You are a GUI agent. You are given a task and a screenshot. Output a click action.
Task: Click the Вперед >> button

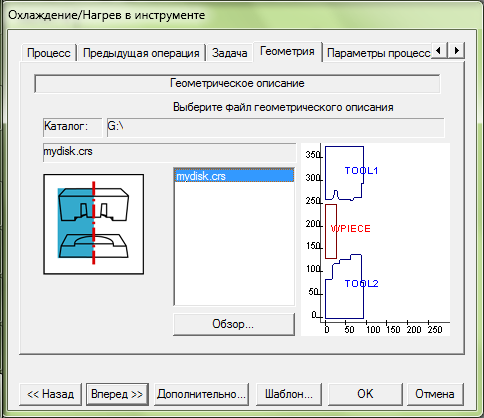[117, 394]
